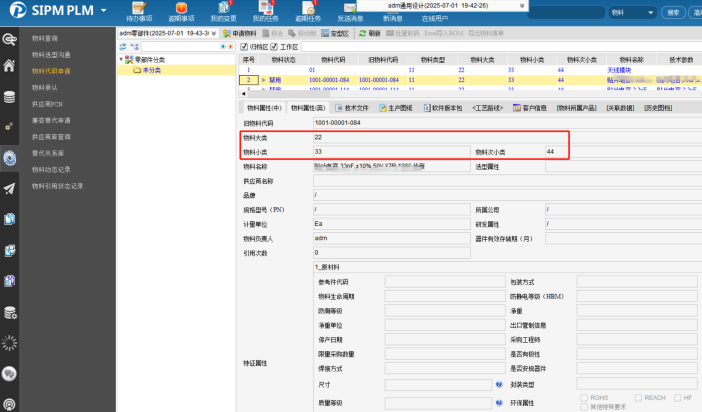Switch to 物料属性(中) tab
The image size is (702, 412).
pyautogui.click(x=264, y=108)
